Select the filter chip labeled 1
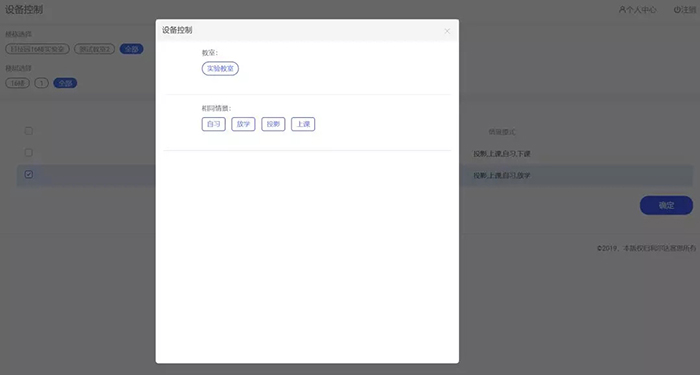Viewport: 700px width, 375px height. (x=42, y=83)
